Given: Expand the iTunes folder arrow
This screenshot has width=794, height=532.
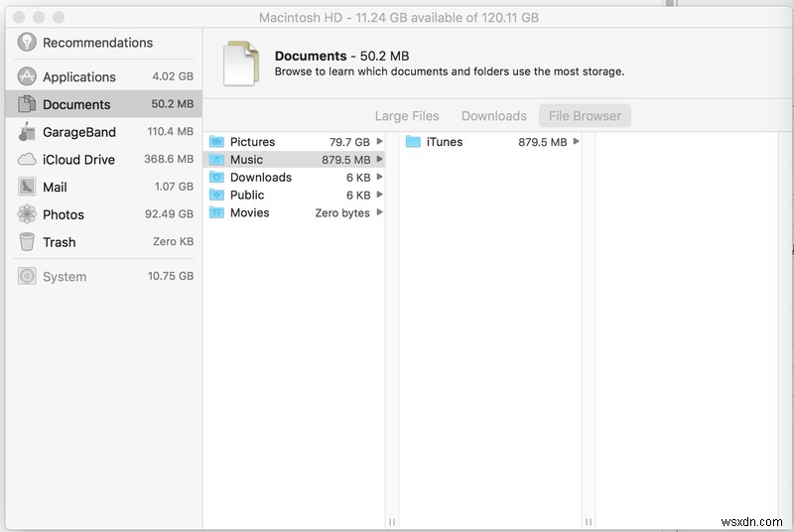Looking at the screenshot, I should [576, 141].
